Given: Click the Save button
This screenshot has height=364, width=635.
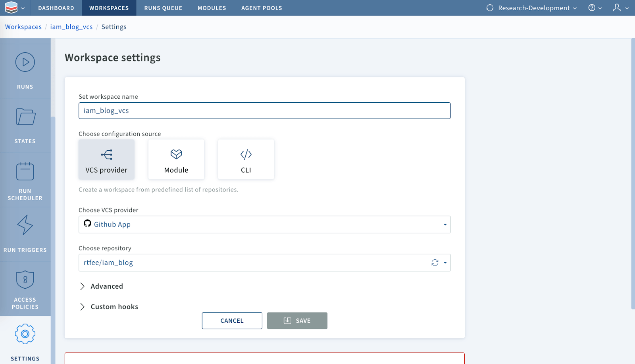Looking at the screenshot, I should click(x=297, y=321).
